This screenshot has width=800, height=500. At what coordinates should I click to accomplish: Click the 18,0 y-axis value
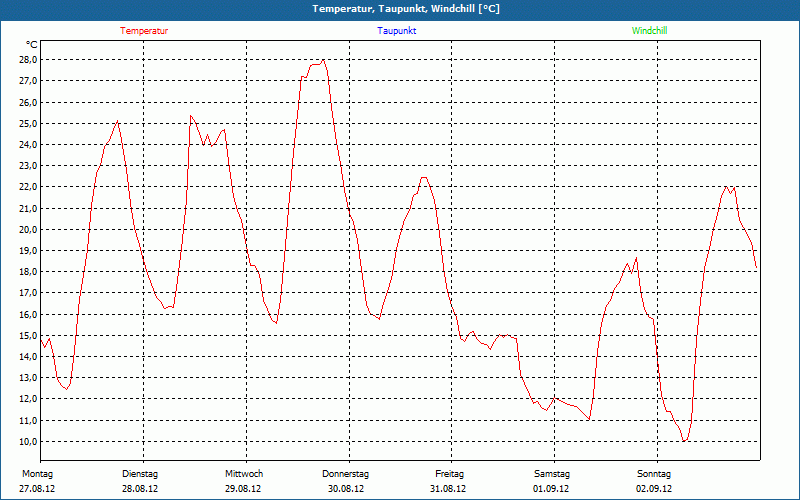pyautogui.click(x=29, y=272)
